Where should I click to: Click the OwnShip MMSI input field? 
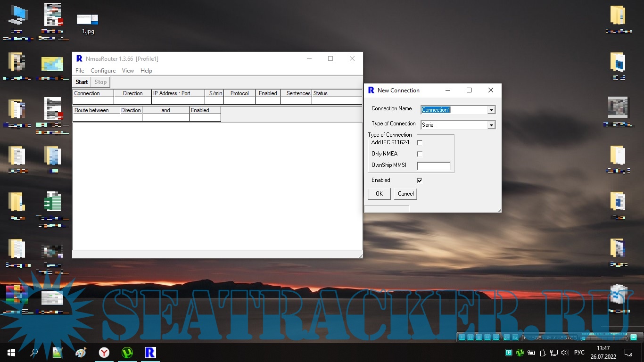click(x=434, y=166)
